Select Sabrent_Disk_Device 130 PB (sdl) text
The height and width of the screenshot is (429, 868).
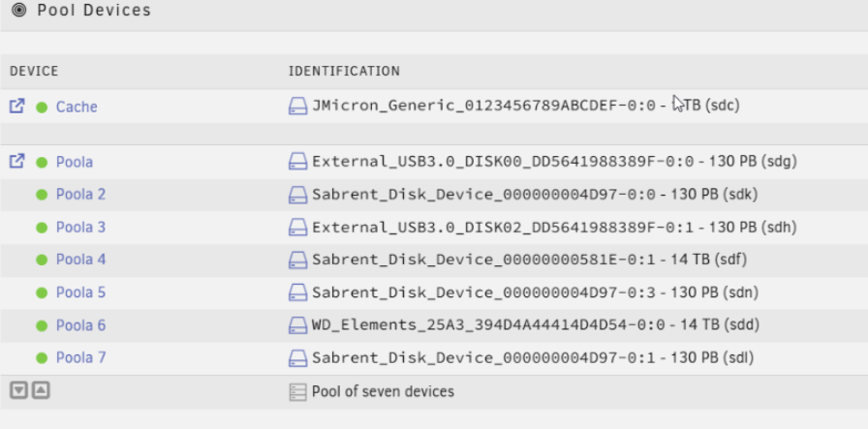(533, 357)
